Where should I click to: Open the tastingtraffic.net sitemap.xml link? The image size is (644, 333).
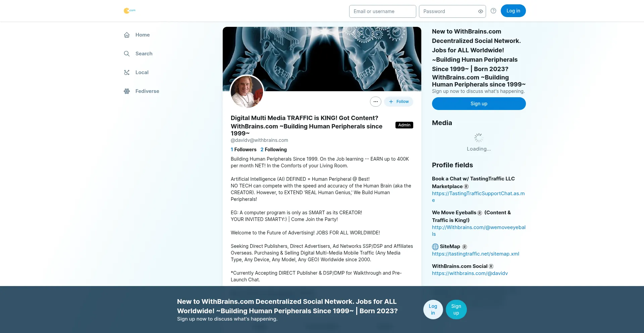click(x=476, y=254)
